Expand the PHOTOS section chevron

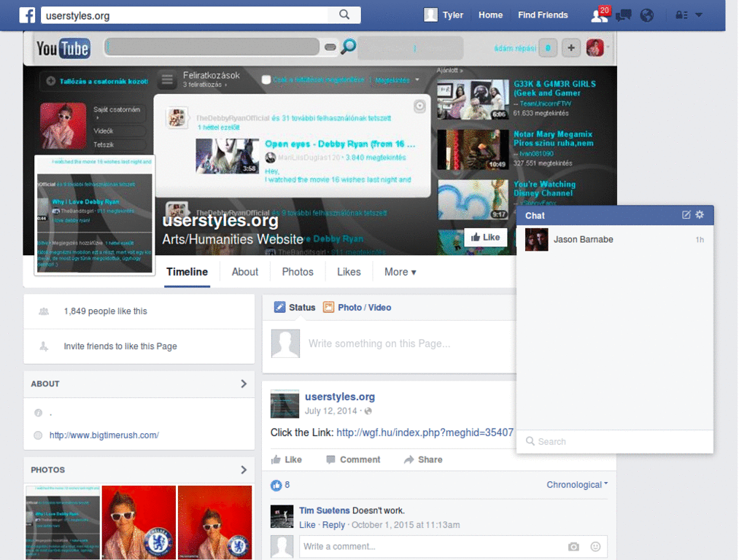pyautogui.click(x=244, y=470)
